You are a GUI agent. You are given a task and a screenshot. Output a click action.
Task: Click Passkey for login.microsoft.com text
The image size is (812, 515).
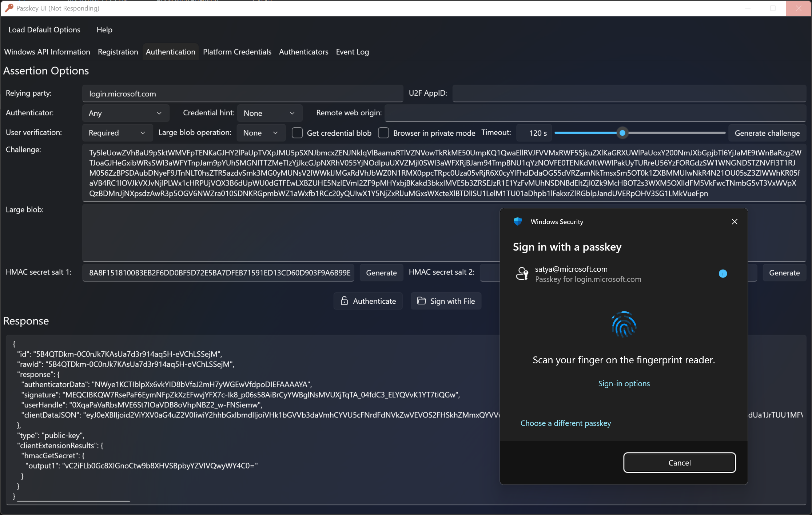coord(588,279)
